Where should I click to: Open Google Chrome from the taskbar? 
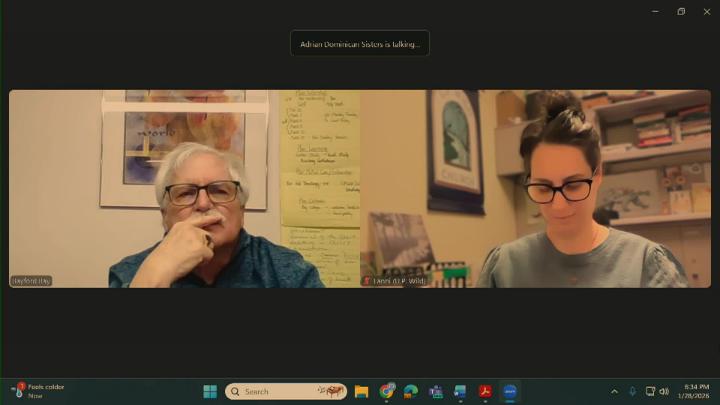(x=386, y=391)
